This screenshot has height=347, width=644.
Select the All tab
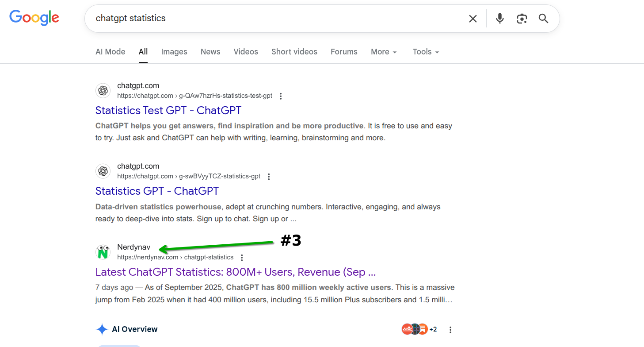[x=143, y=52]
